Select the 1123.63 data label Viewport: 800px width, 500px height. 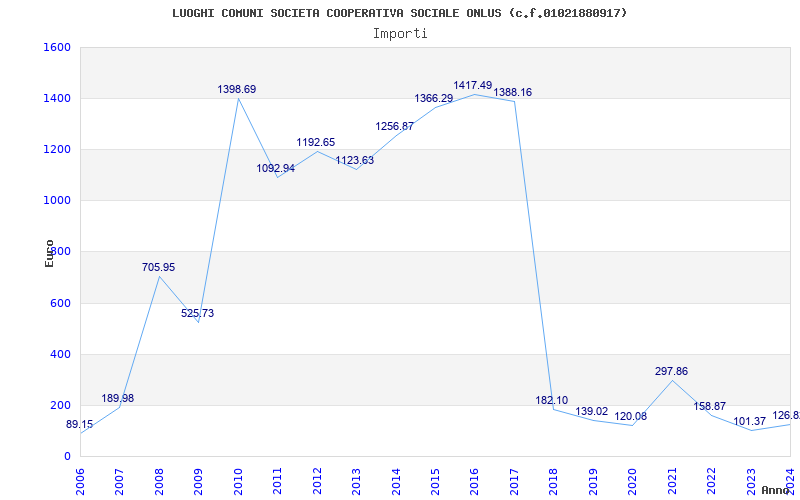(x=355, y=160)
